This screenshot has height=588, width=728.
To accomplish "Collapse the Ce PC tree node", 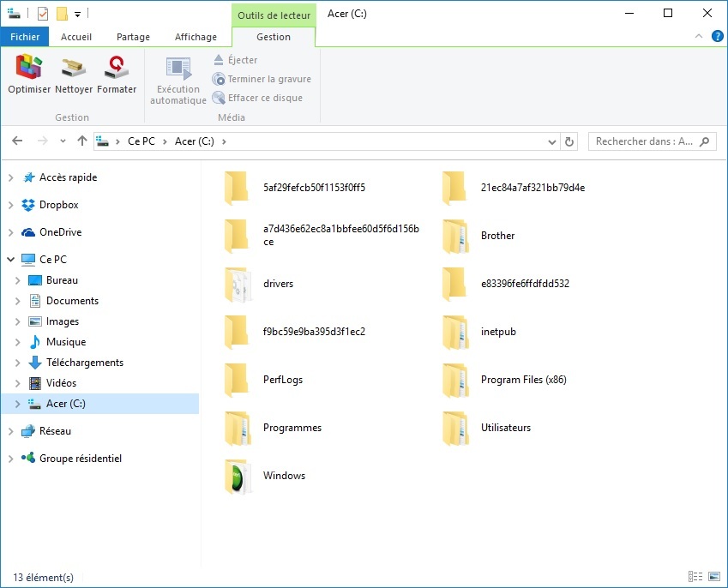I will pyautogui.click(x=10, y=260).
